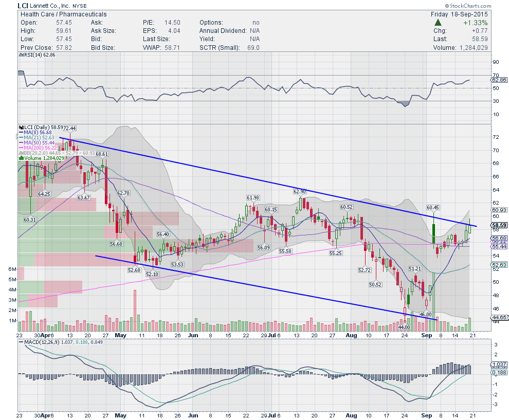The width and height of the screenshot is (509, 420).
Task: Click the 53.53 price label
Action: pyautogui.click(x=177, y=265)
